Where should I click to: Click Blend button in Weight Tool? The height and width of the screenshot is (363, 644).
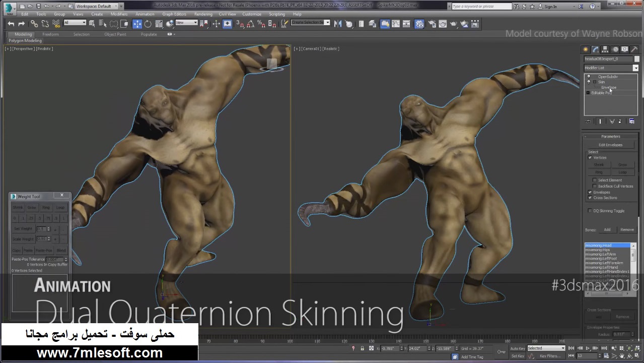click(x=61, y=251)
